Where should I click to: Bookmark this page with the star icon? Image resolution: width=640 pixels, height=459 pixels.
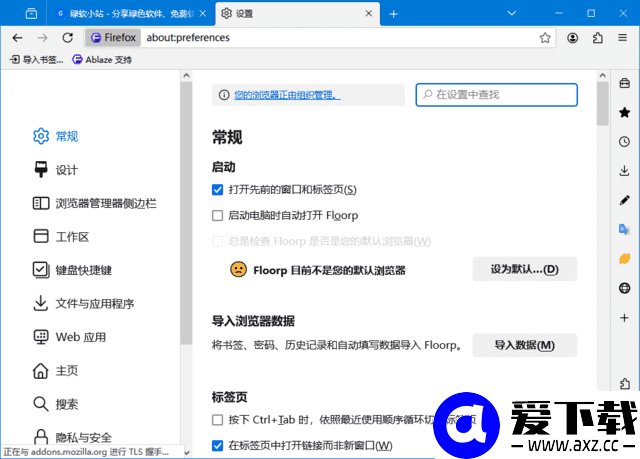[x=545, y=38]
